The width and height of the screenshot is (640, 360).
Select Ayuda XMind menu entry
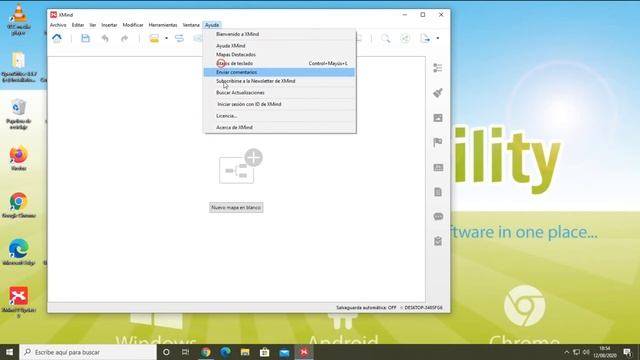(x=280, y=46)
